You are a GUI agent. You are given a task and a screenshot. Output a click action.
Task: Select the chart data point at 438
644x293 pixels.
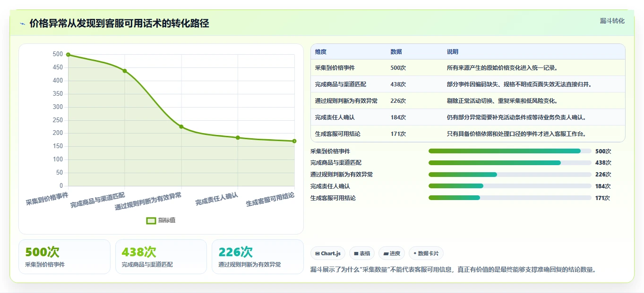point(125,71)
